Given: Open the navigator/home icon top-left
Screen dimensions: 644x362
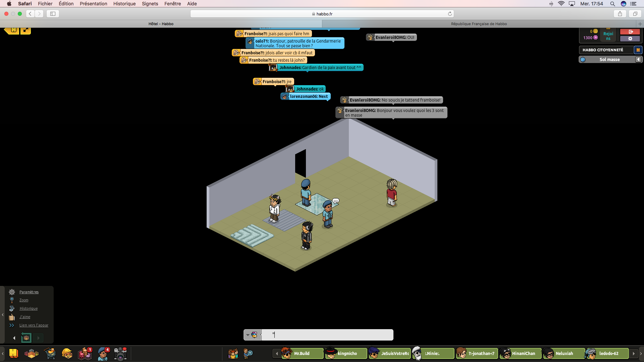Looking at the screenshot, I should click(12, 29).
